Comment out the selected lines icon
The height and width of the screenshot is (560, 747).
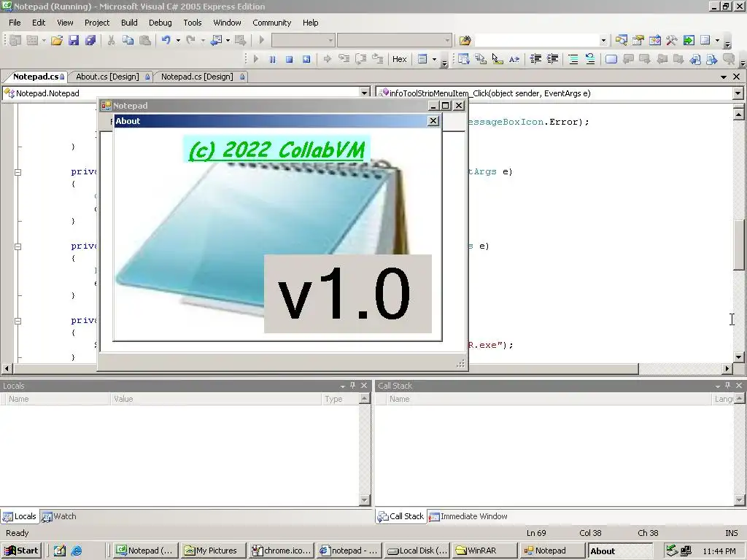point(573,59)
